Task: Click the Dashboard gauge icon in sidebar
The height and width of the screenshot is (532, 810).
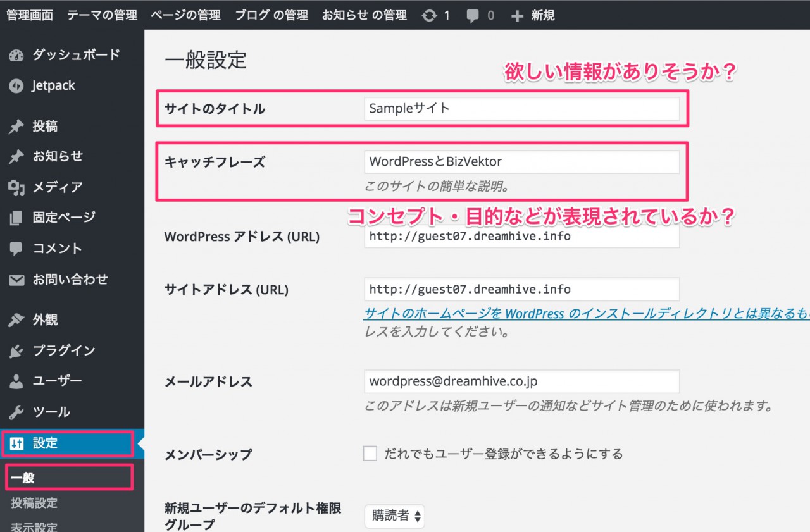Action: (16, 55)
